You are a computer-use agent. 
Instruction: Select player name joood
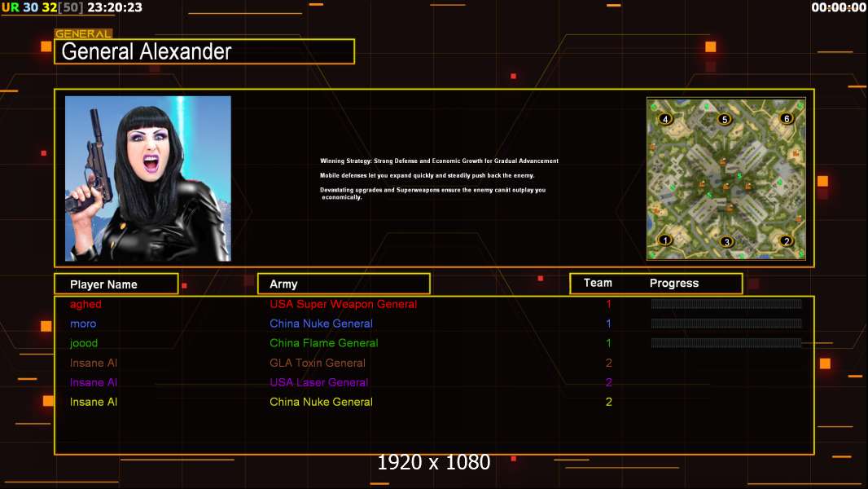tap(84, 343)
